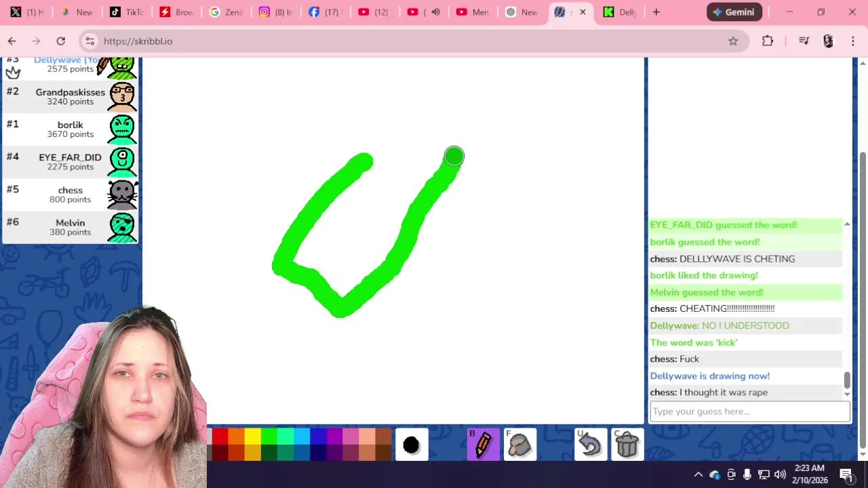
Task: Undo the last drawing stroke
Action: click(591, 445)
